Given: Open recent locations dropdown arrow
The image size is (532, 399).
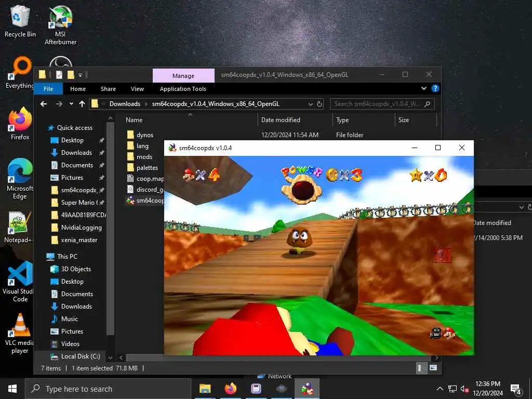Looking at the screenshot, I should 71,104.
